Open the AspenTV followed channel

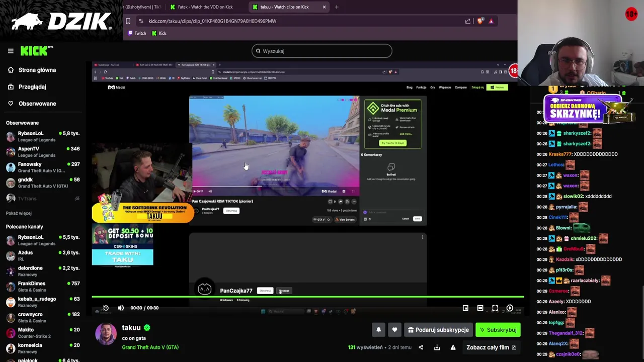[x=42, y=152]
